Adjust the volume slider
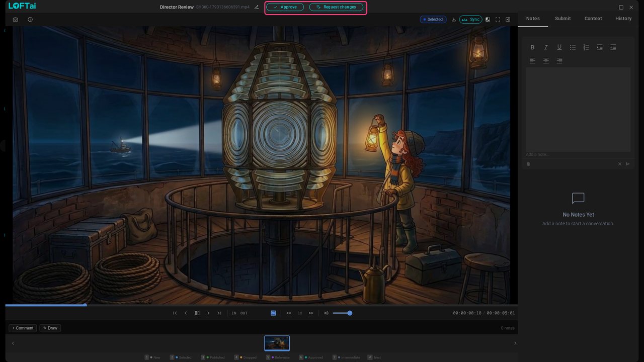The height and width of the screenshot is (362, 644). click(342, 313)
